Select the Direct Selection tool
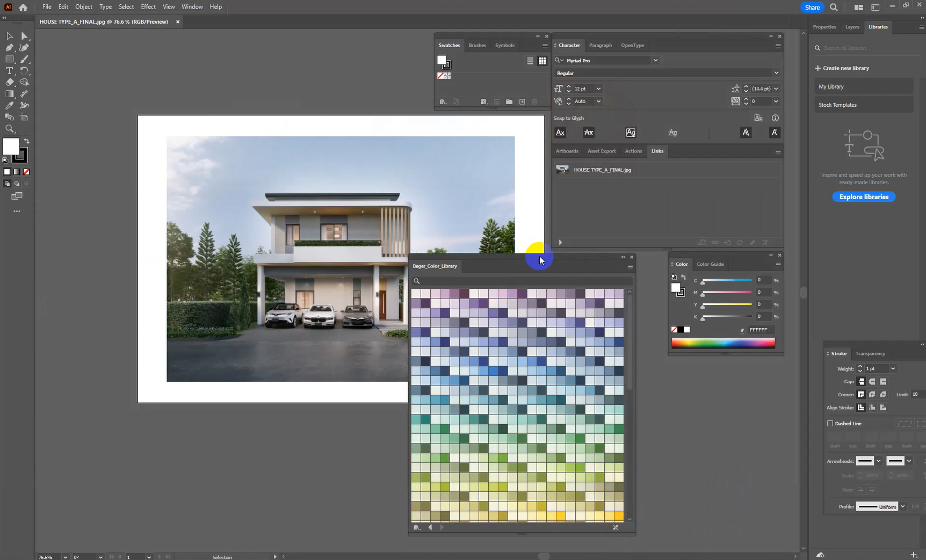The height and width of the screenshot is (560, 926). click(24, 36)
